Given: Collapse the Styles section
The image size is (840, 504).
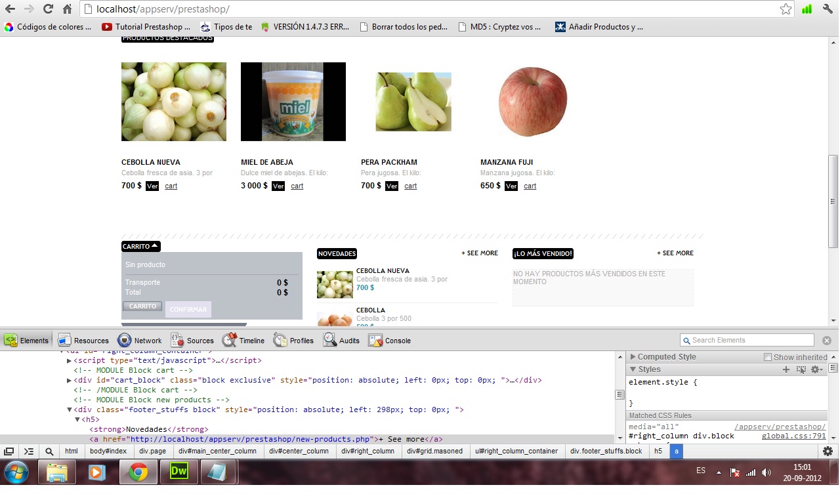Looking at the screenshot, I should tap(633, 369).
